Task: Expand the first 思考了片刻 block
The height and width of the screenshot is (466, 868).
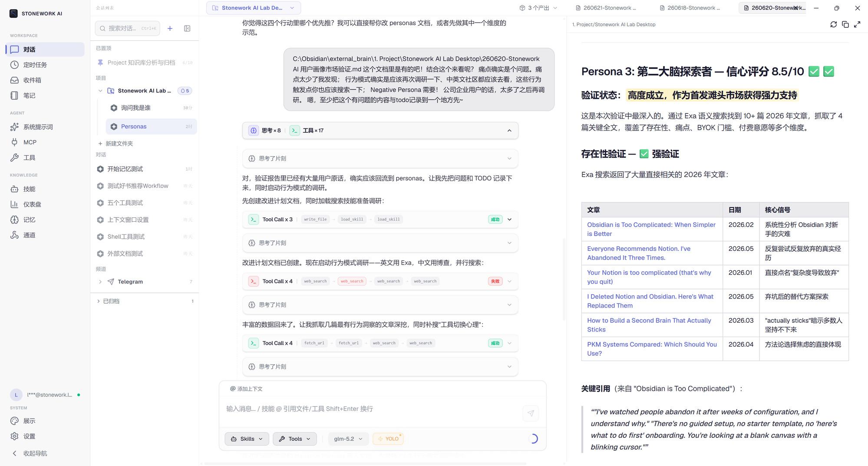Action: click(x=380, y=158)
